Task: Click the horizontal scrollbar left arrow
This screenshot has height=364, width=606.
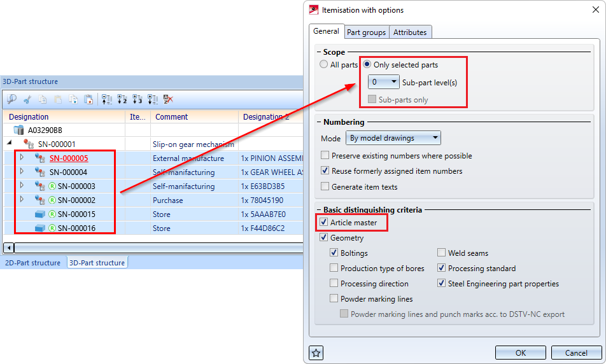Action: [8, 248]
